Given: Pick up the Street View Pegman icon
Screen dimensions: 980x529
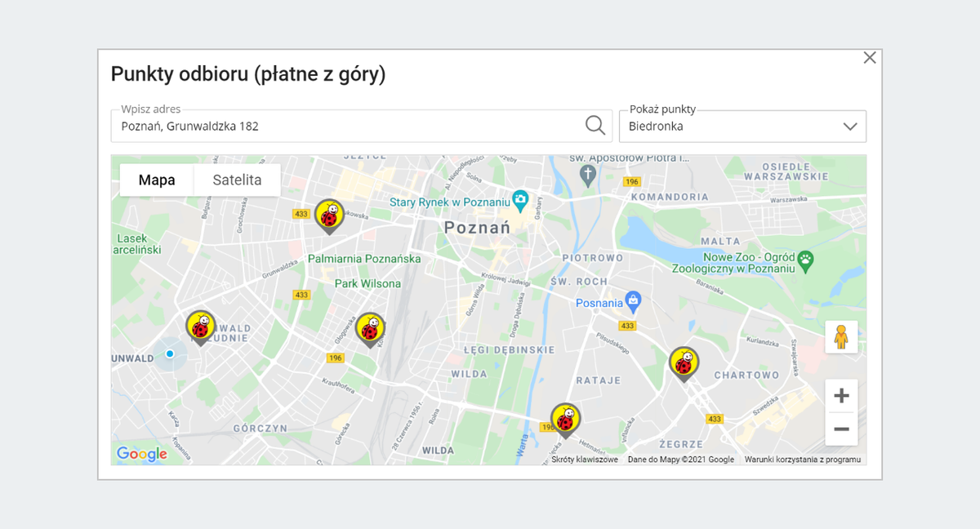Looking at the screenshot, I should coord(841,336).
